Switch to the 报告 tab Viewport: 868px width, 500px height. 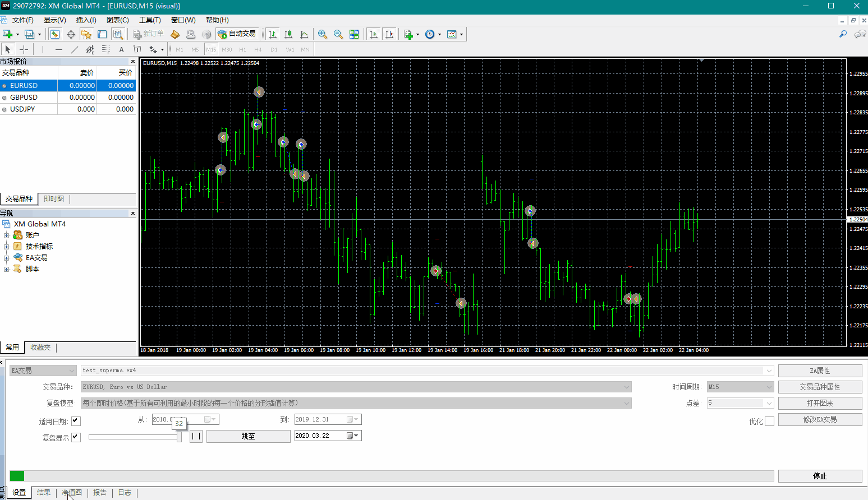(x=100, y=493)
